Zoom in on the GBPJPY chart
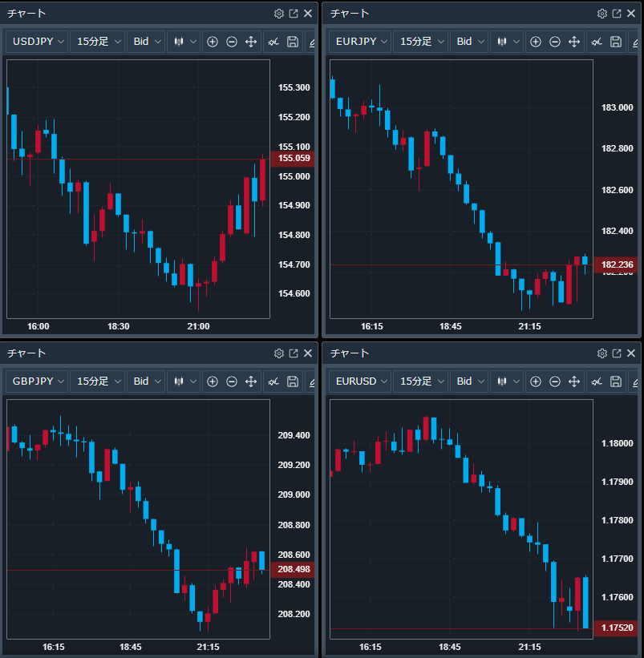The height and width of the screenshot is (658, 644). point(213,381)
